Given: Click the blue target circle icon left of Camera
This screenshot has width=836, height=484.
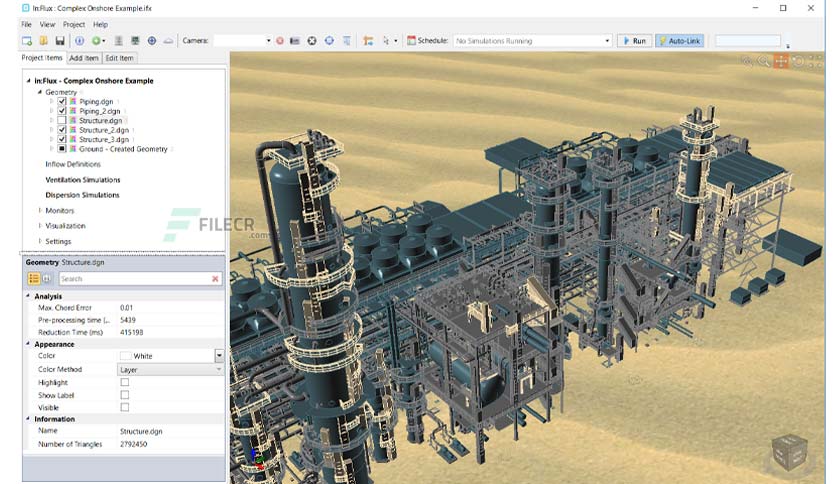Looking at the screenshot, I should (152, 41).
